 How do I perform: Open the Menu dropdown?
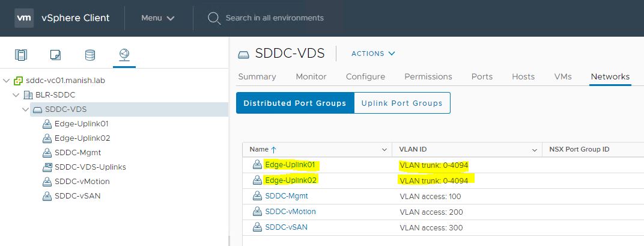158,18
